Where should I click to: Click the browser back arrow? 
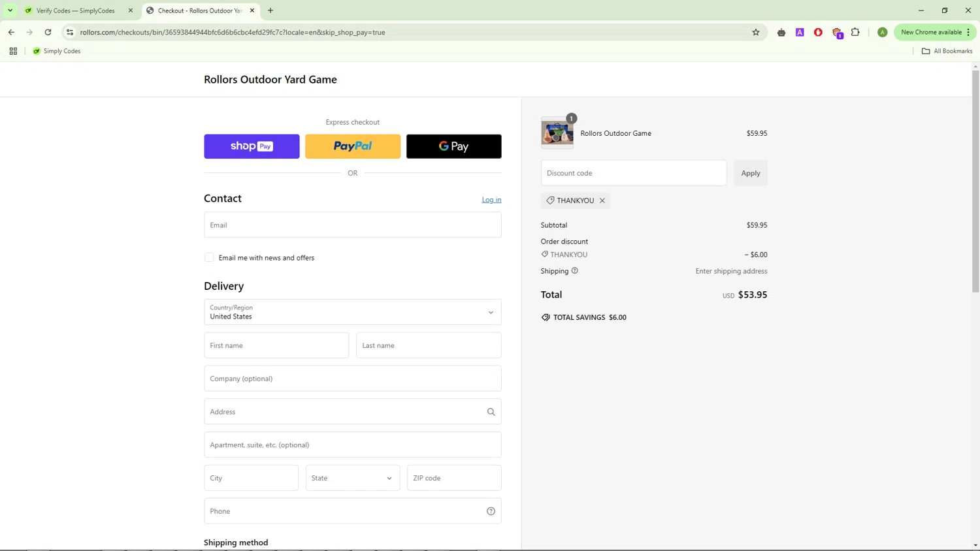pos(11,32)
